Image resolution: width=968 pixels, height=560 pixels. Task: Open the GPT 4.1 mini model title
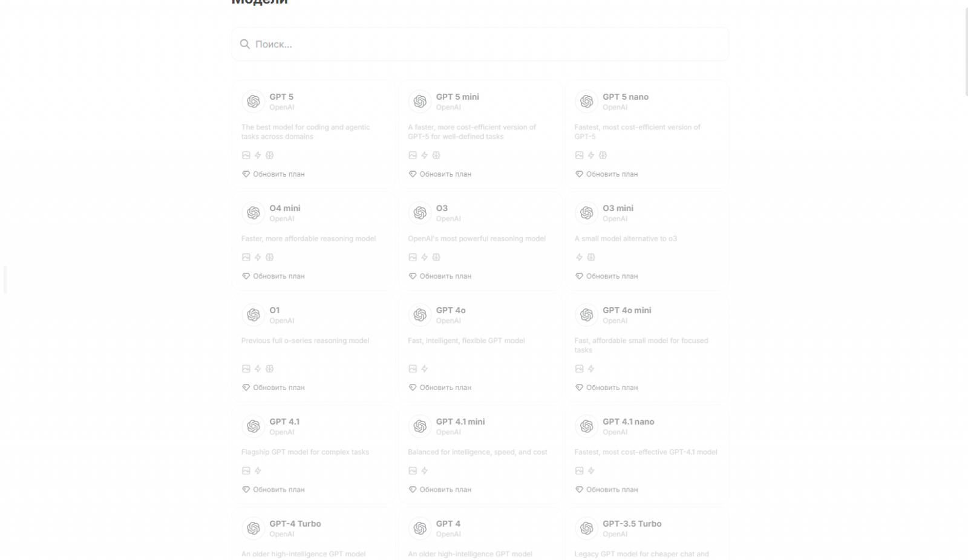coord(460,422)
